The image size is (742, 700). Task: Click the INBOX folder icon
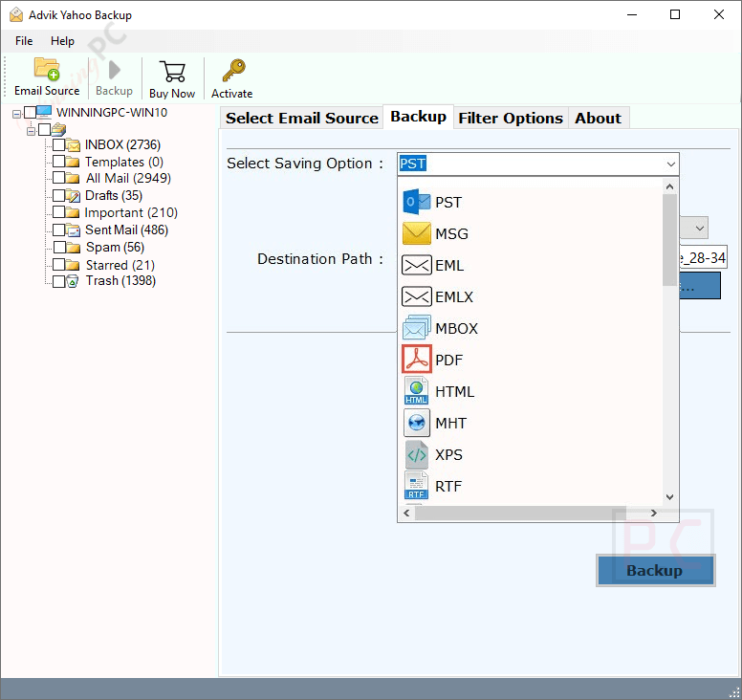click(73, 144)
